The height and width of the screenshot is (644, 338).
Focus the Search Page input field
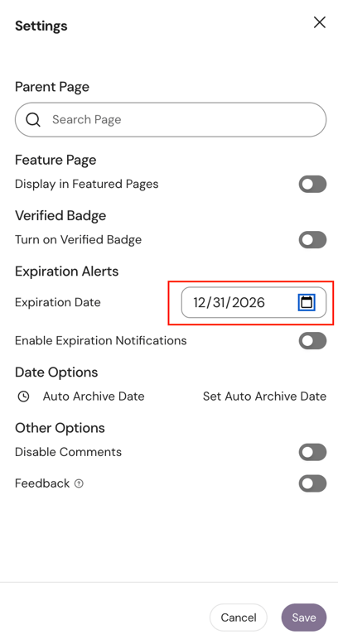tap(171, 119)
